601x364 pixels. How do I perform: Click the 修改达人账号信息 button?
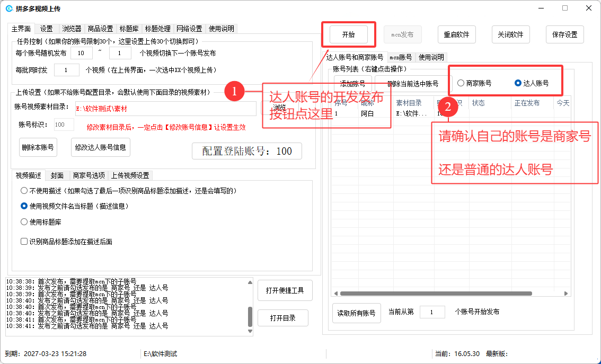coord(100,147)
